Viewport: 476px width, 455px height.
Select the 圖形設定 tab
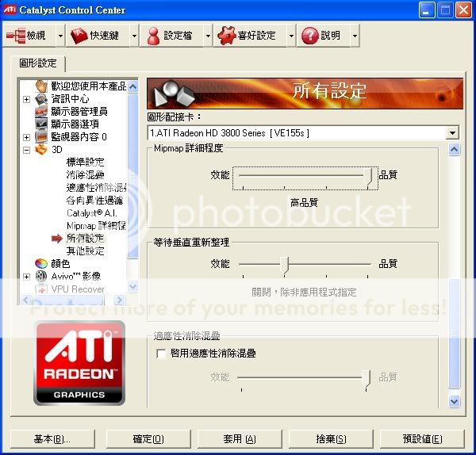[x=38, y=63]
